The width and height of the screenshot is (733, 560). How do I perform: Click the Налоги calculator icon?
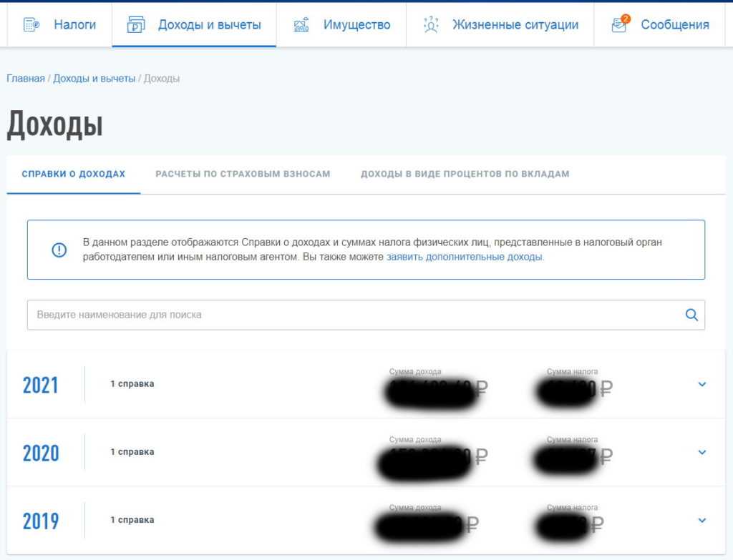31,25
